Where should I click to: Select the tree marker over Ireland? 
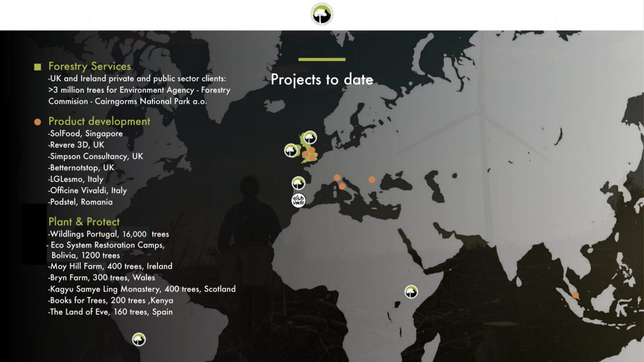point(291,150)
